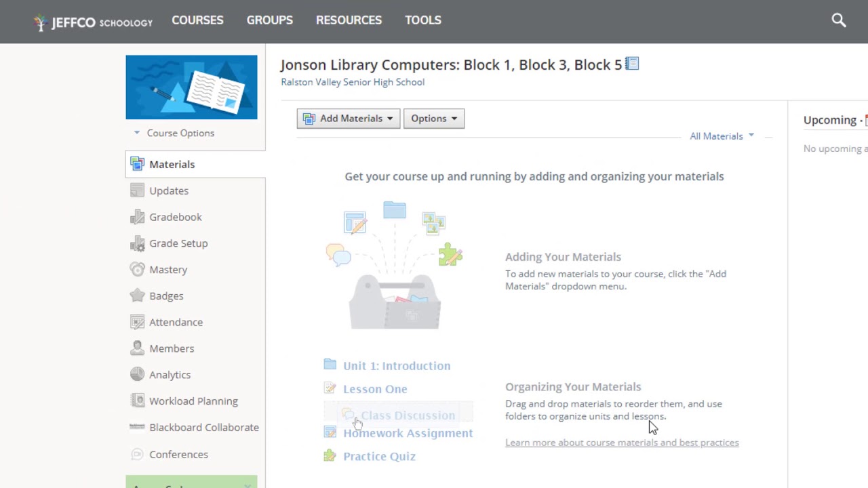The image size is (868, 488).
Task: Click the Conferences camera icon
Action: (138, 454)
